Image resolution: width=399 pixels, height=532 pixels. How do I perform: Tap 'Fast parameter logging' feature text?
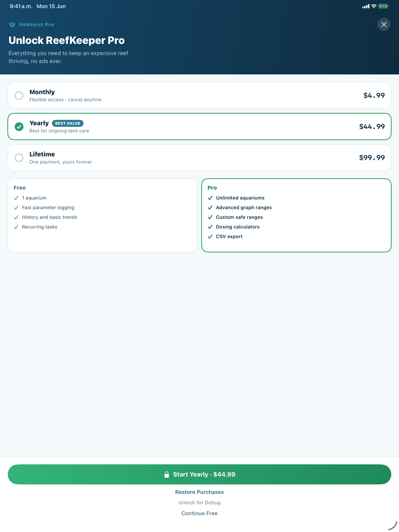click(48, 208)
